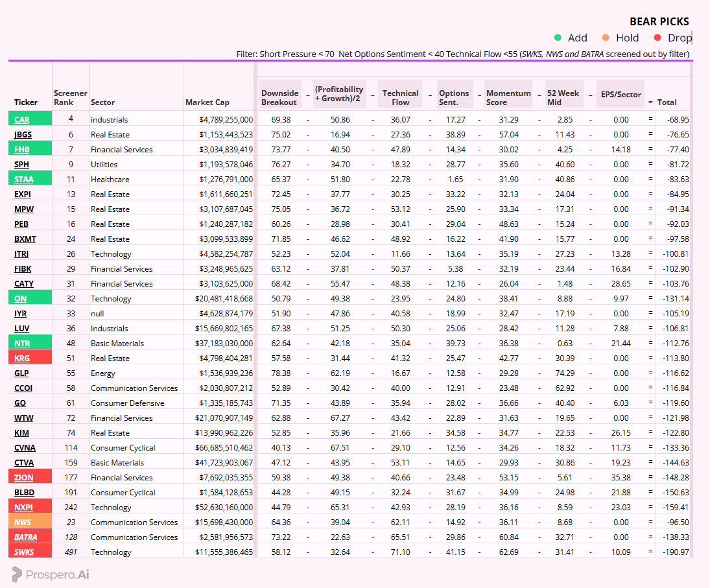Click the Screener Rank column header

coord(70,98)
